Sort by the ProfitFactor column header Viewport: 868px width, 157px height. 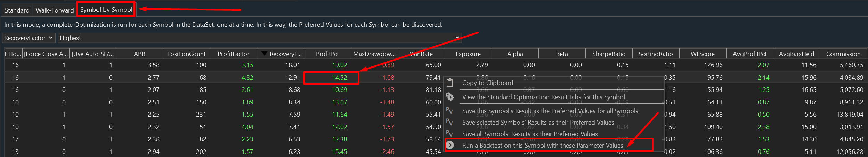tap(233, 54)
